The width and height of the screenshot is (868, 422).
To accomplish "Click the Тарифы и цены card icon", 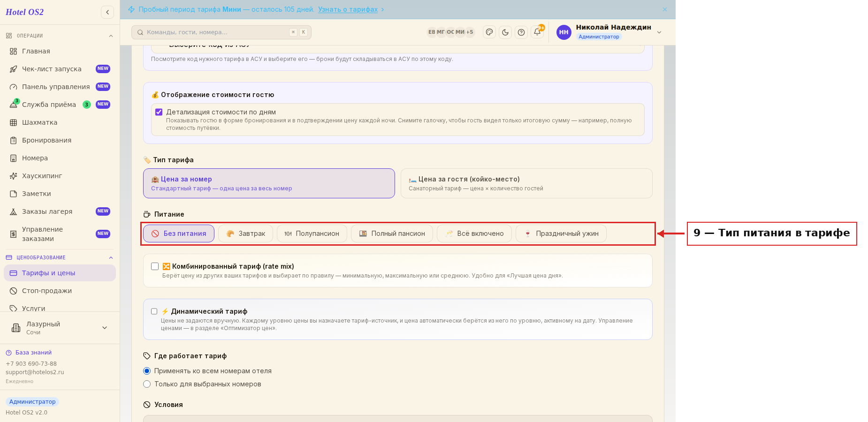I will (14, 273).
